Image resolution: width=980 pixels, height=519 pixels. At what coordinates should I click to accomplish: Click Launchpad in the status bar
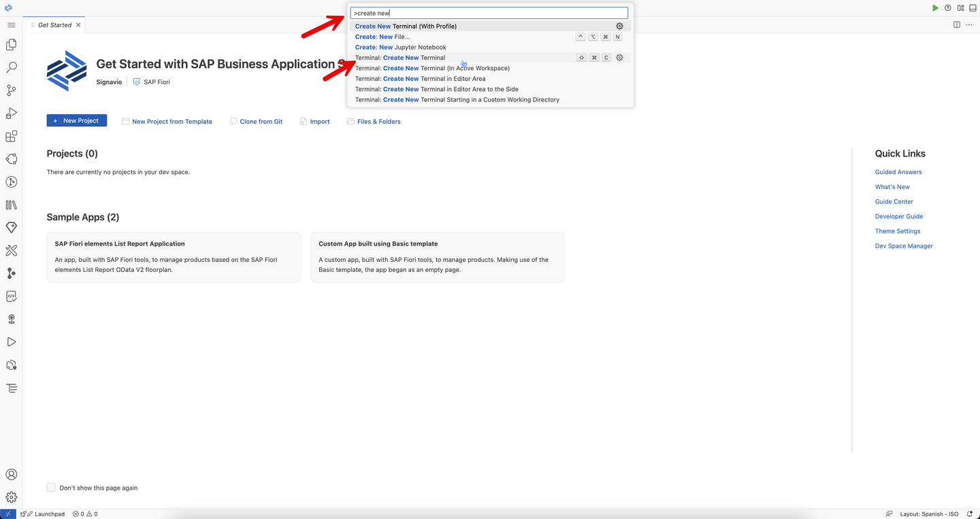pos(43,514)
